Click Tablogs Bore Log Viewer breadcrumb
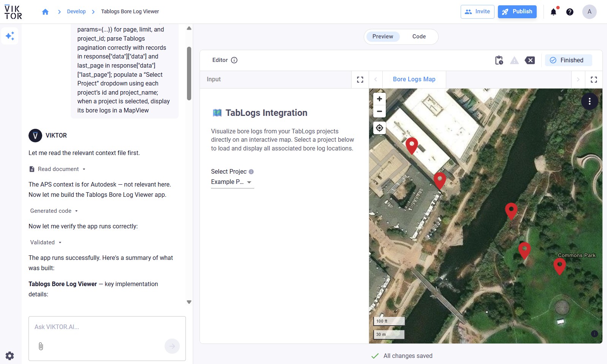This screenshot has width=607, height=364. coord(130,12)
